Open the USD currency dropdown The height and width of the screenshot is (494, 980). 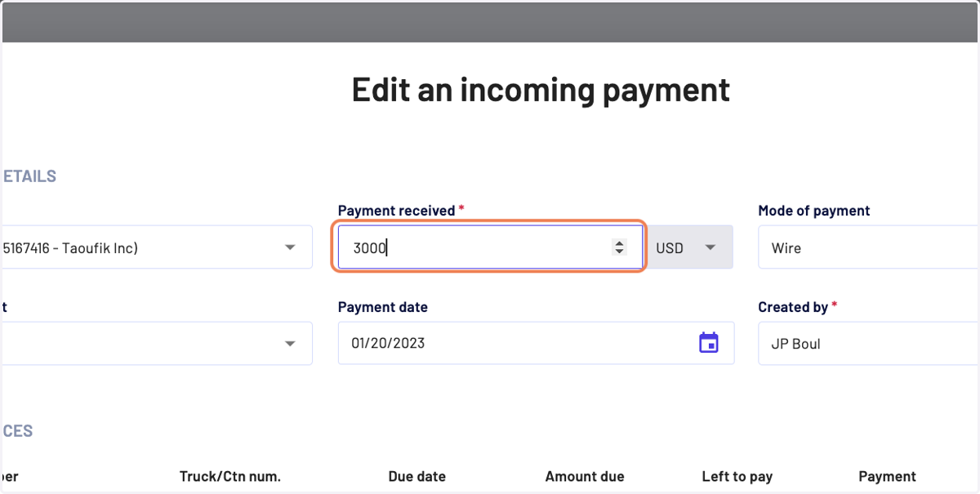pos(688,247)
